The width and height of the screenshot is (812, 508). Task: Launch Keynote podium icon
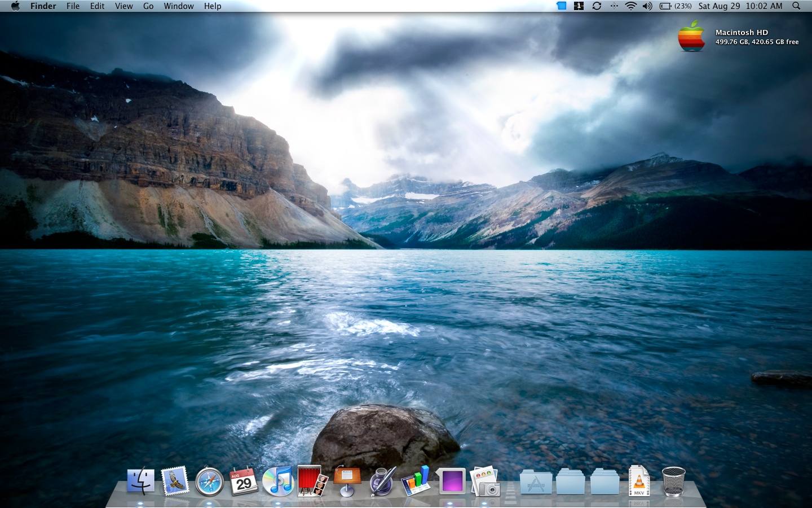click(x=347, y=481)
